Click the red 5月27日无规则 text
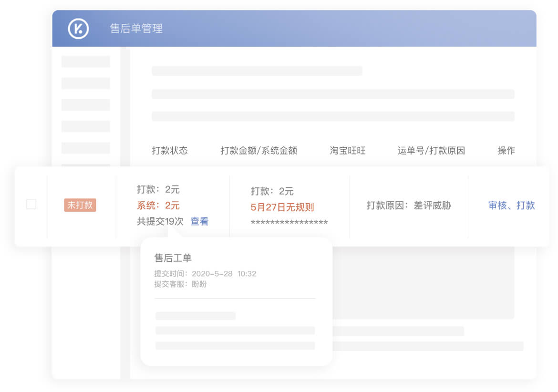 click(282, 207)
